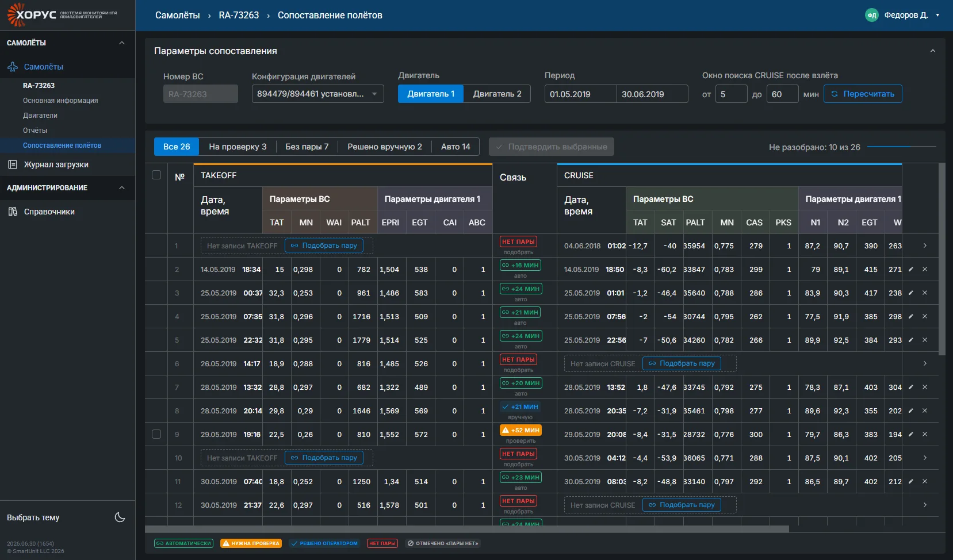Collapse the САМОЛЁТЫ sidebar section
Image resolution: width=953 pixels, height=560 pixels.
click(122, 43)
